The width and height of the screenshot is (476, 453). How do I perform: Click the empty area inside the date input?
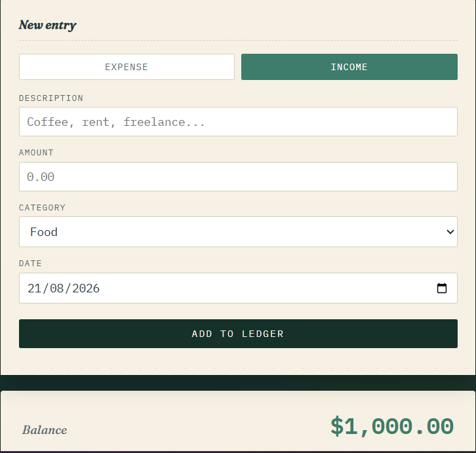tap(267, 288)
